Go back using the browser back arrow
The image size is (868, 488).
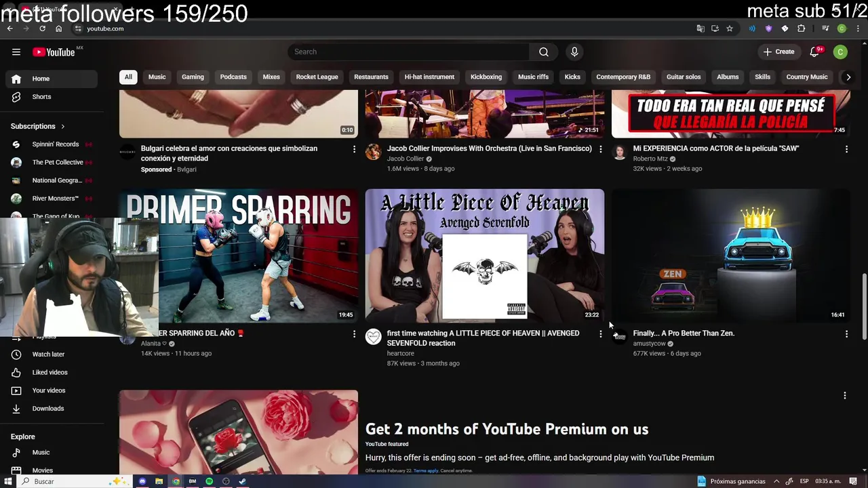(10, 28)
